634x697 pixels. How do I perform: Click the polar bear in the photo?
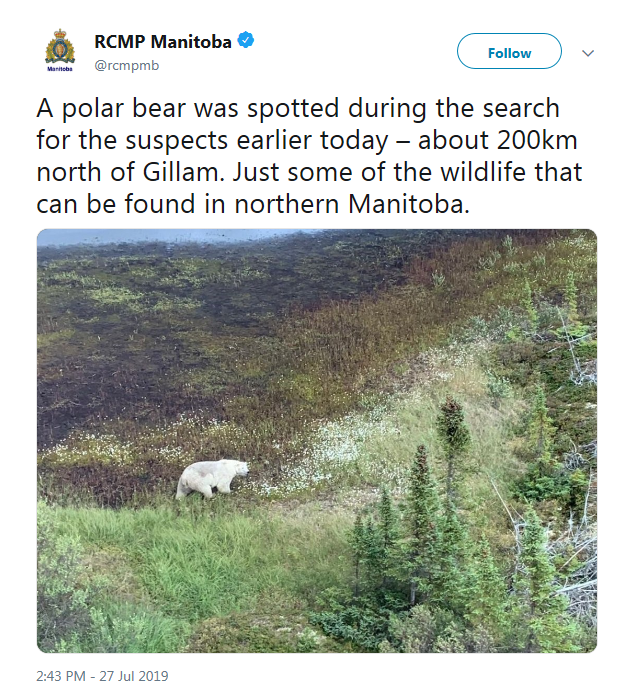(x=212, y=479)
